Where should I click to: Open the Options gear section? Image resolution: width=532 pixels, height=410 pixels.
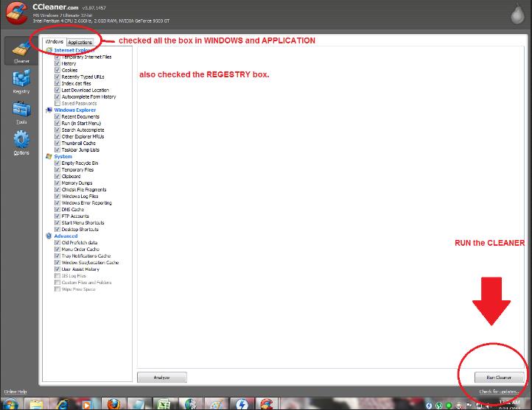(x=21, y=143)
